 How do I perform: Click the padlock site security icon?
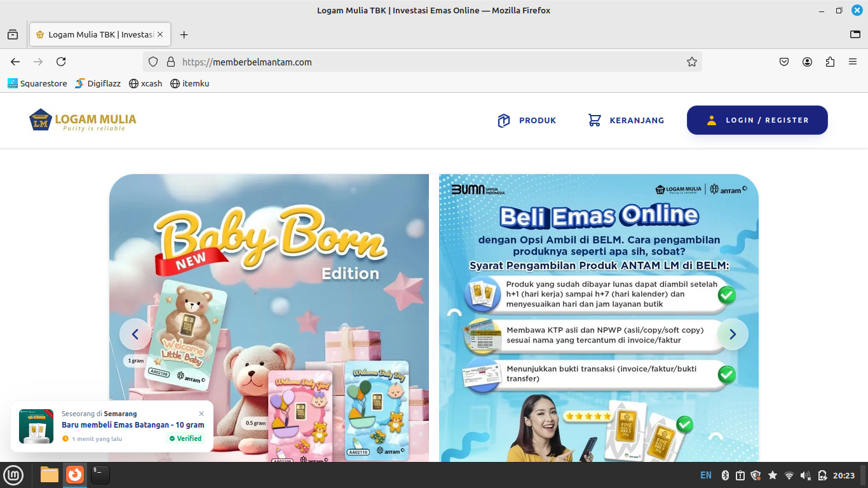pyautogui.click(x=170, y=62)
